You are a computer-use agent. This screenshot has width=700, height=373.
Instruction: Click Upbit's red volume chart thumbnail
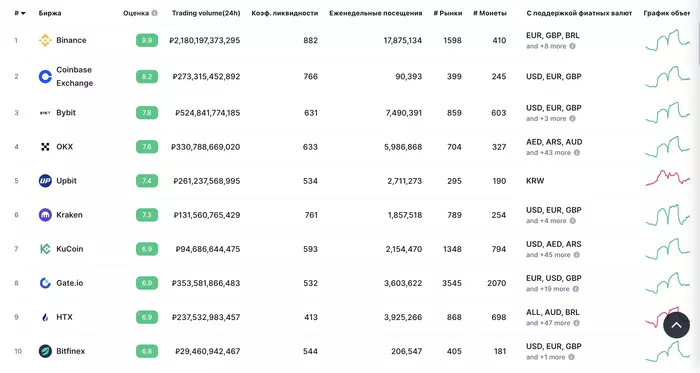667,178
